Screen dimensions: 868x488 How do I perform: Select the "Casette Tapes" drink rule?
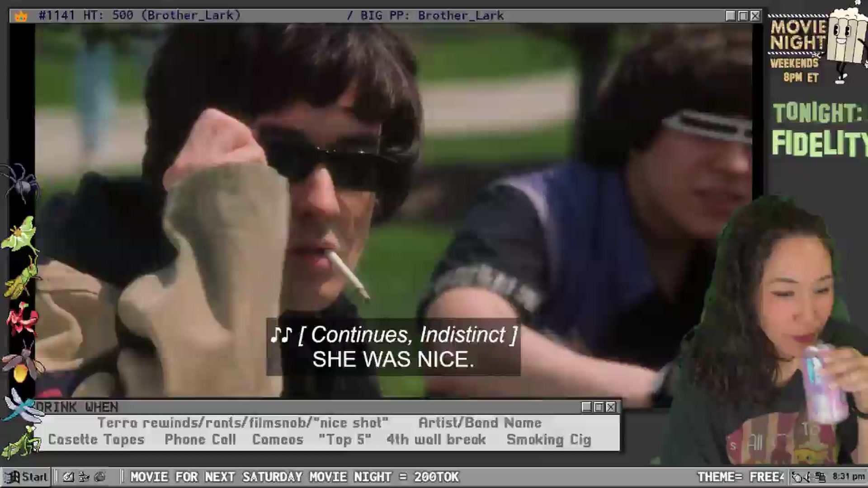[x=96, y=440]
